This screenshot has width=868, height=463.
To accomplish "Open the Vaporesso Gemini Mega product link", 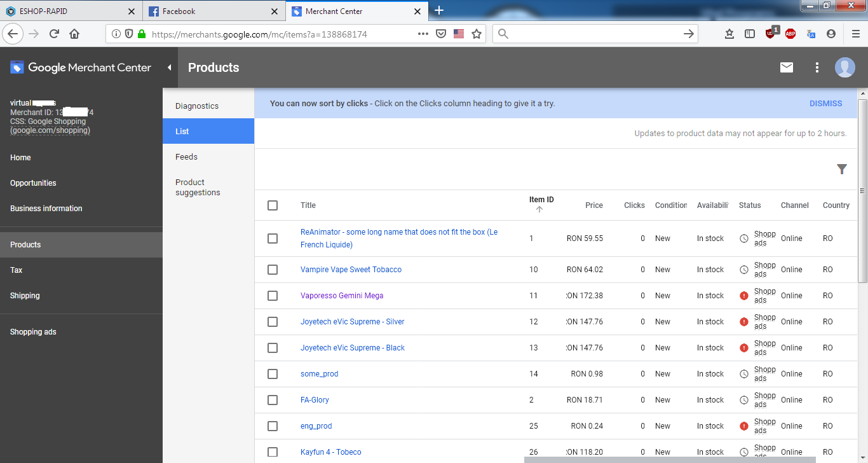I will 342,296.
